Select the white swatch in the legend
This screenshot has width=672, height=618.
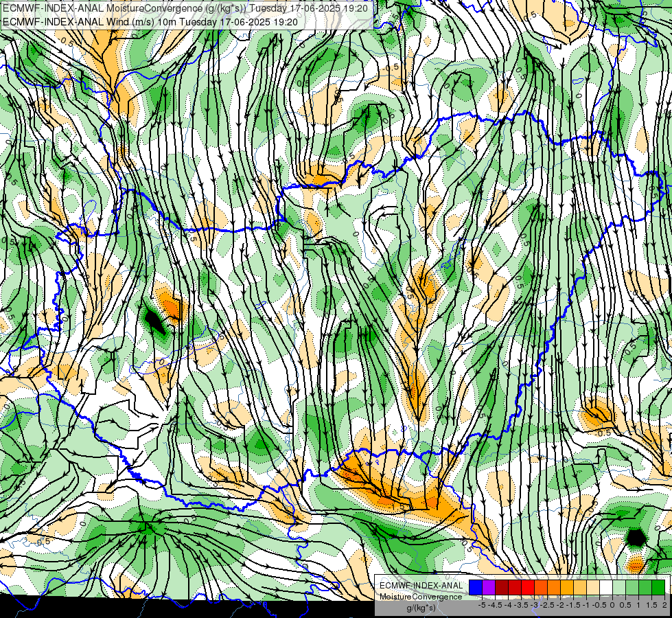click(x=606, y=588)
